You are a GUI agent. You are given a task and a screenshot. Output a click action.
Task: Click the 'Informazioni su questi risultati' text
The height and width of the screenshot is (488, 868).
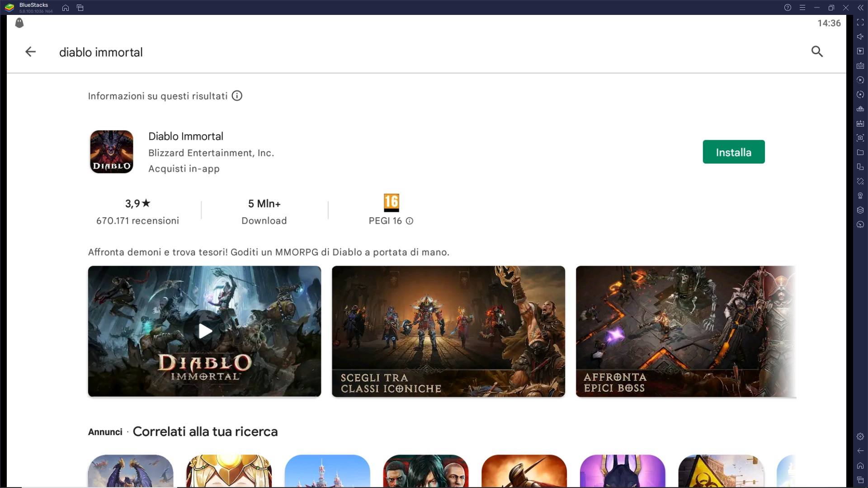click(158, 96)
